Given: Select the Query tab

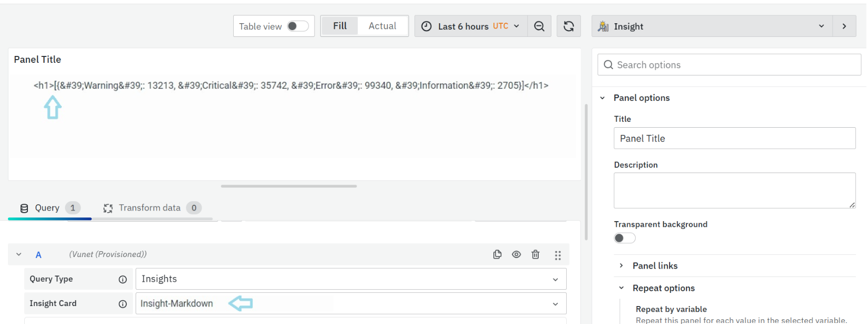Looking at the screenshot, I should (47, 208).
